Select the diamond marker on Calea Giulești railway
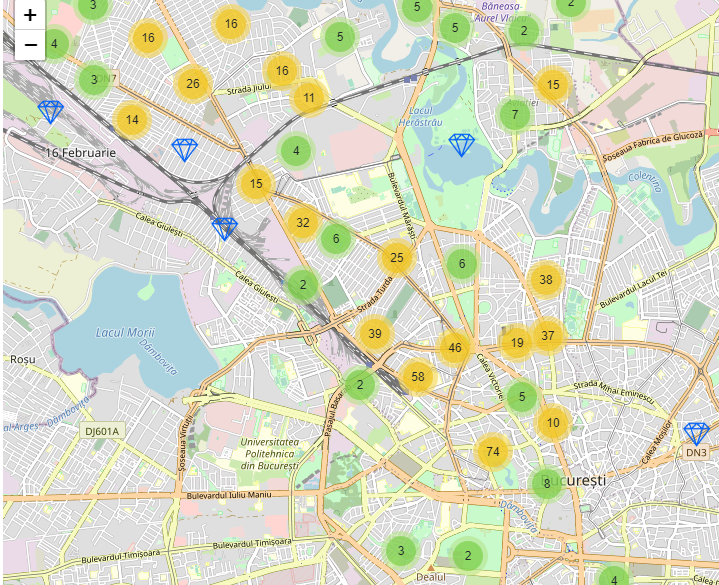 click(x=225, y=229)
